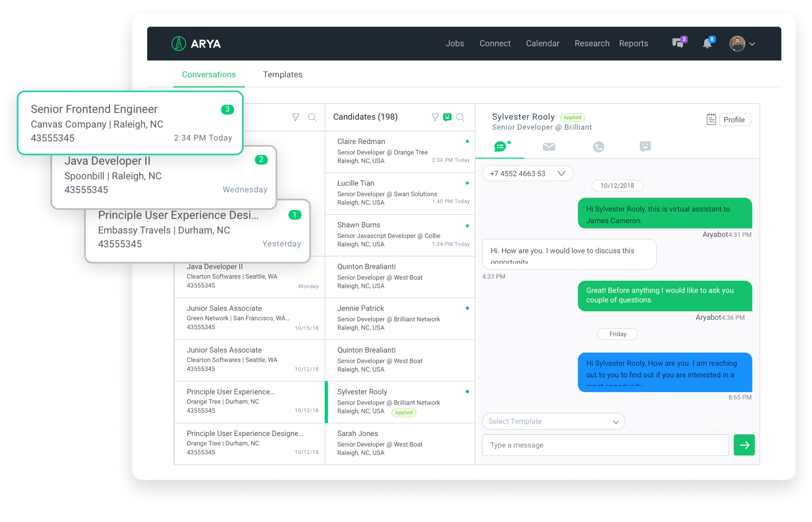Expand the user avatar menu in the top bar
Screen dimensions: 812x522
coord(742,43)
